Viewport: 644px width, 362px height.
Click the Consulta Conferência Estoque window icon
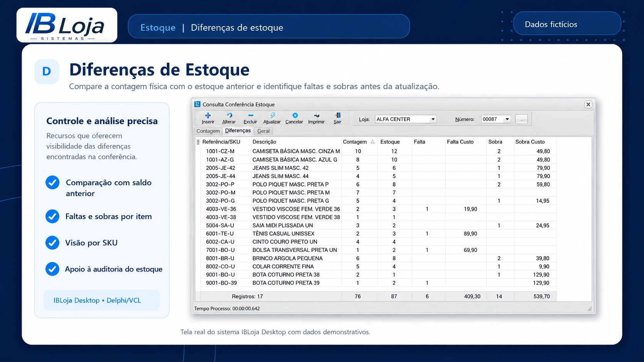pyautogui.click(x=198, y=104)
